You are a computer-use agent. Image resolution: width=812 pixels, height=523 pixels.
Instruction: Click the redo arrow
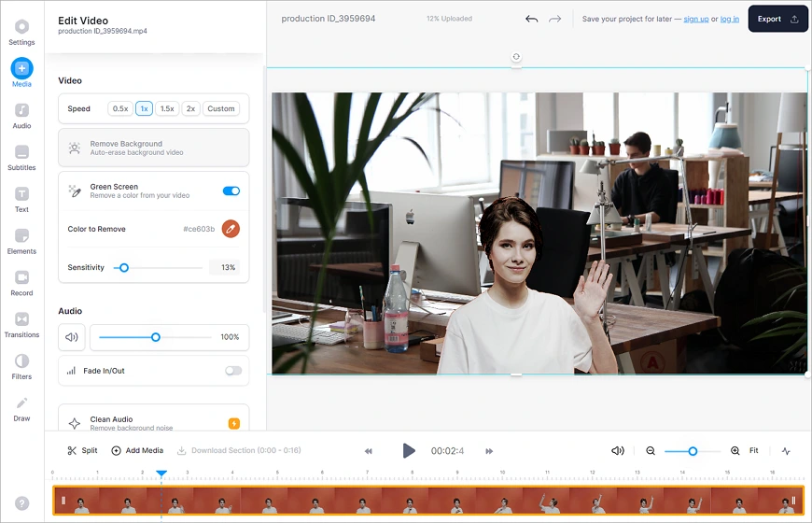click(554, 20)
